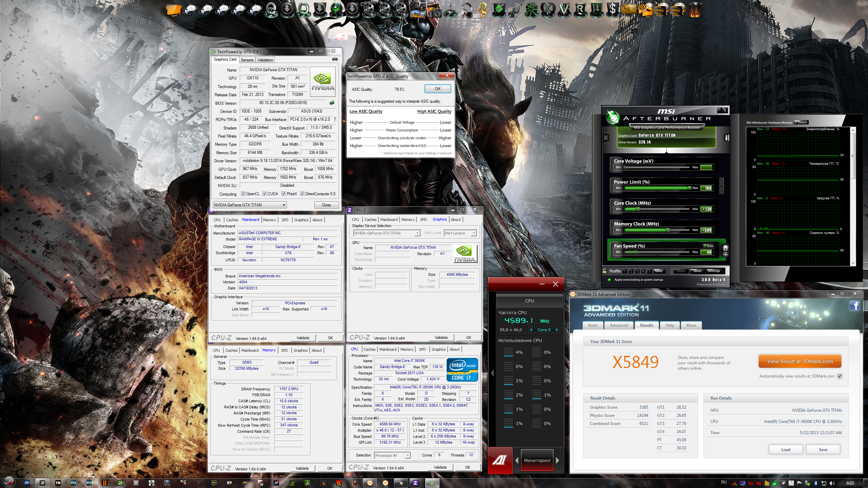Screen dimensions: 868x488
Task: Open the Facebook icon in 3DMark 11
Action: tap(854, 306)
